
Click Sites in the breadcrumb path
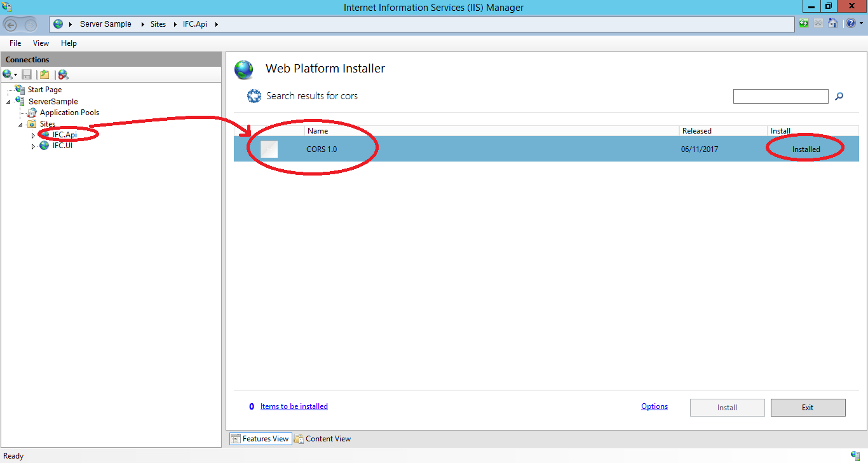coord(158,24)
